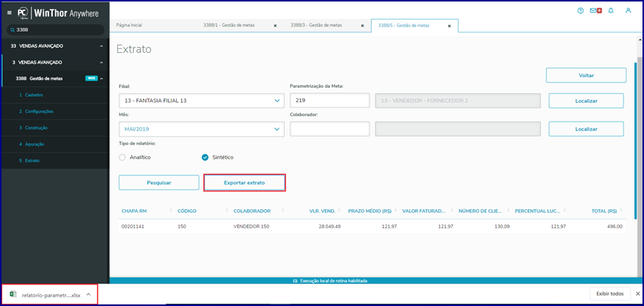Open the Mês dropdown showing MAI/2019
This screenshot has height=306, width=644.
point(201,129)
